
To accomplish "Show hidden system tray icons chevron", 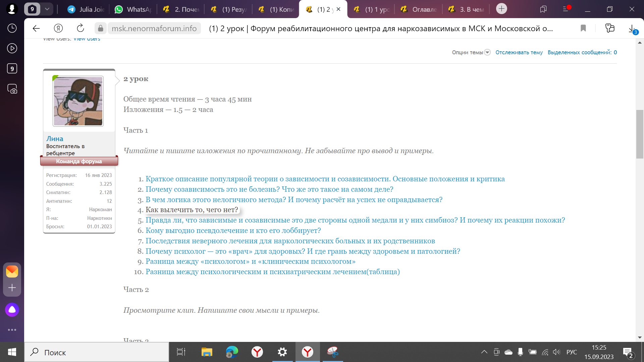I will (484, 352).
